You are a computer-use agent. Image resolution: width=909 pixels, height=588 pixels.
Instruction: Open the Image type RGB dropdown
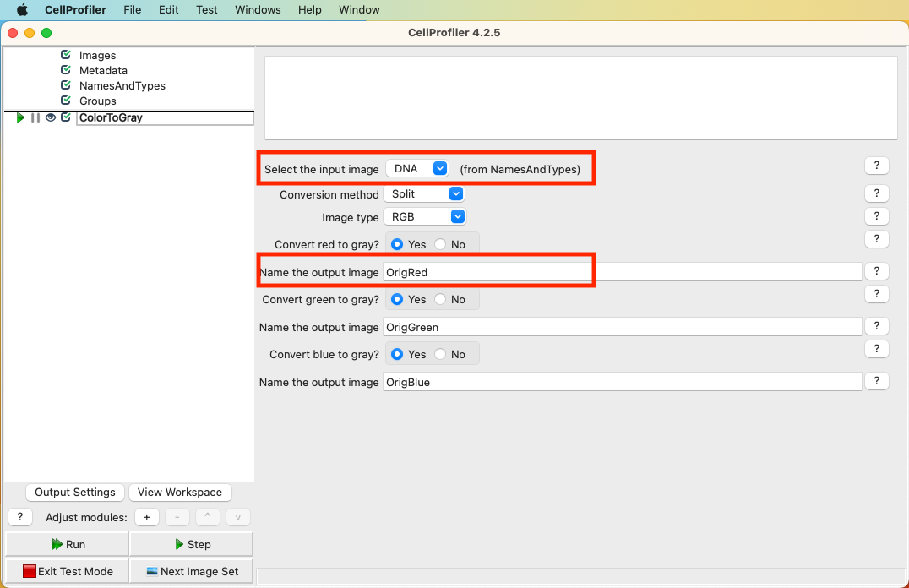424,217
